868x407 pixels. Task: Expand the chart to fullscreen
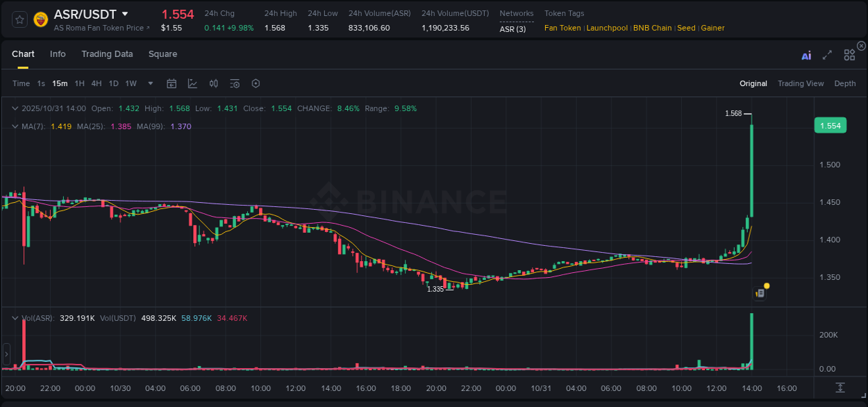(x=826, y=54)
